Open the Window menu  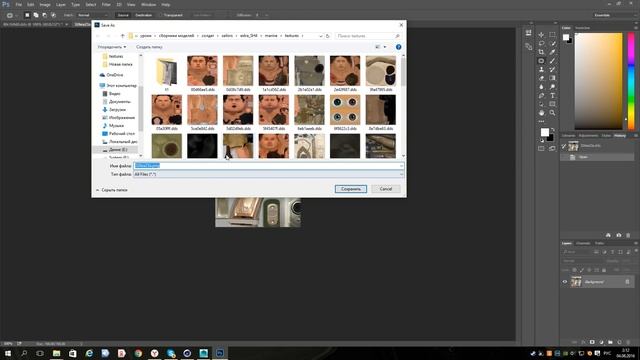coord(148,4)
